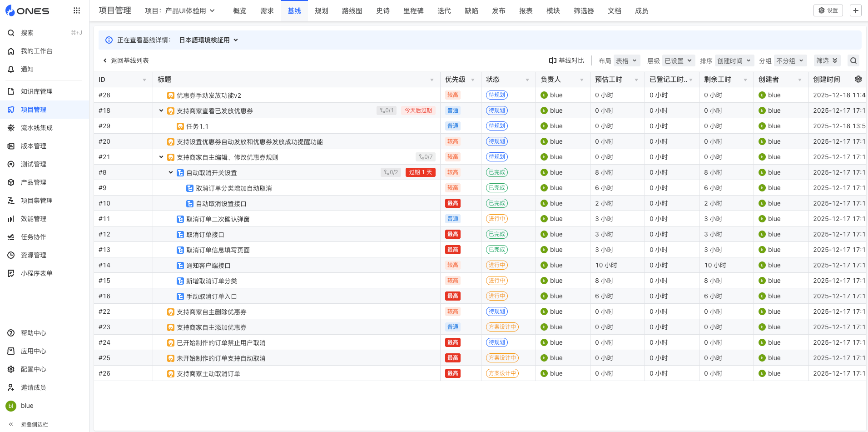Open the 分组 不分组 dropdown

pyautogui.click(x=790, y=60)
